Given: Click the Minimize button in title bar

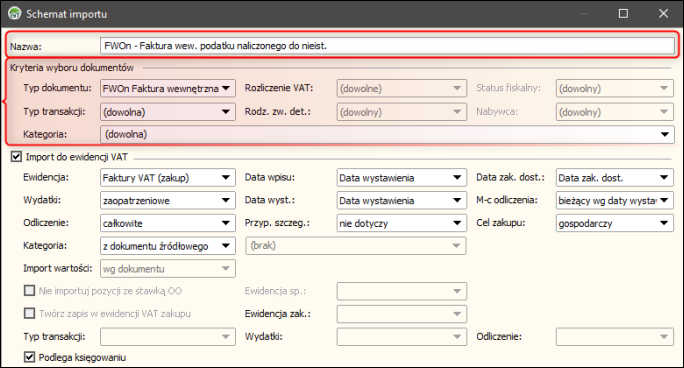Looking at the screenshot, I should pos(584,14).
